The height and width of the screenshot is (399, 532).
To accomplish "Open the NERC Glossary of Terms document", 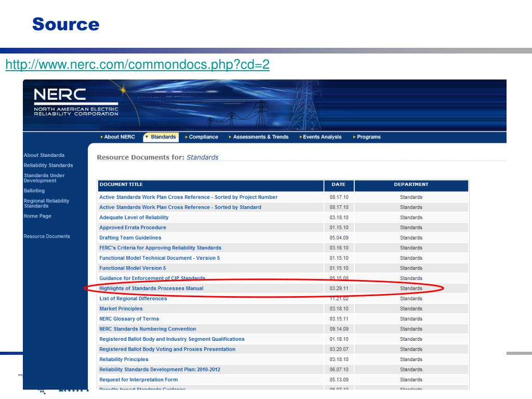I will coord(129,319).
